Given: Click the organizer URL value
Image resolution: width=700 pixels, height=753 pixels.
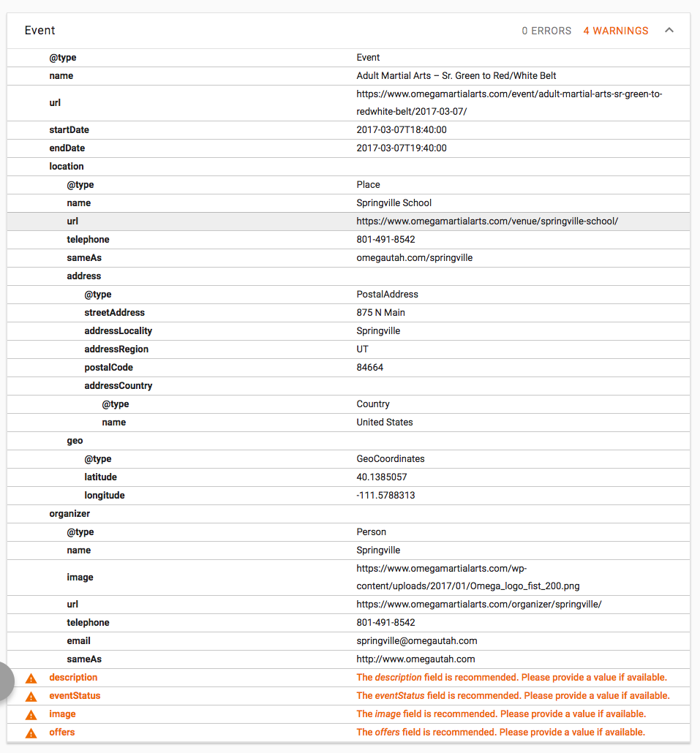Looking at the screenshot, I should (x=478, y=604).
